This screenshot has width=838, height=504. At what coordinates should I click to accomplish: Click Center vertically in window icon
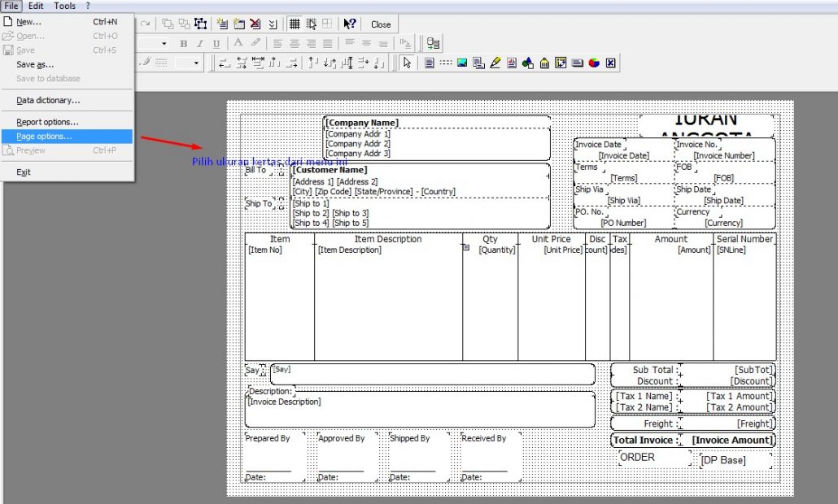(x=347, y=63)
